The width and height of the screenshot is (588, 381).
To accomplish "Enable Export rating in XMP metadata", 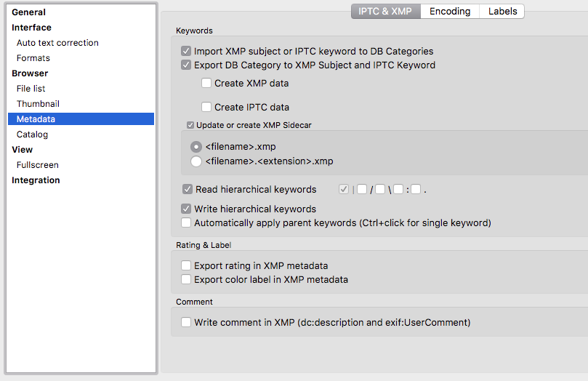I will pos(187,266).
